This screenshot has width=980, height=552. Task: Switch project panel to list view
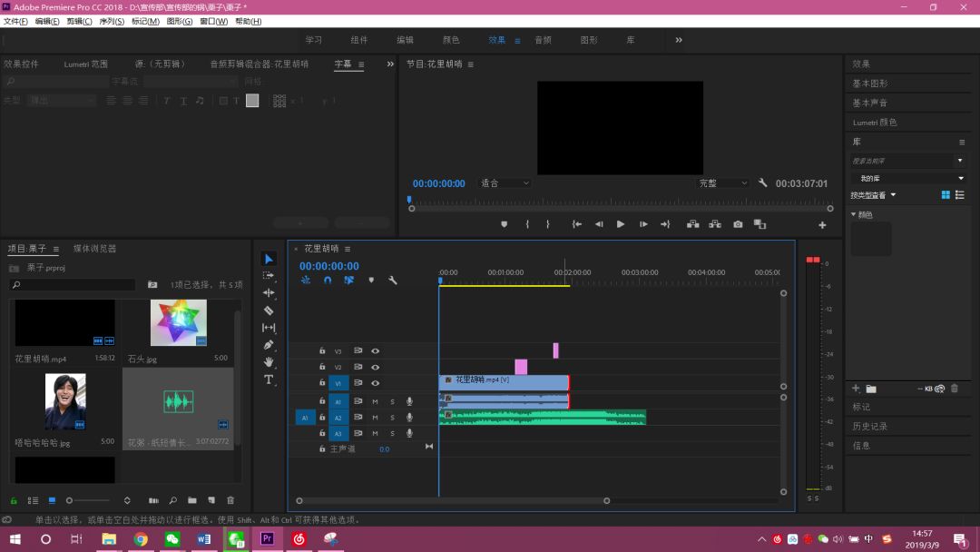[x=34, y=501]
